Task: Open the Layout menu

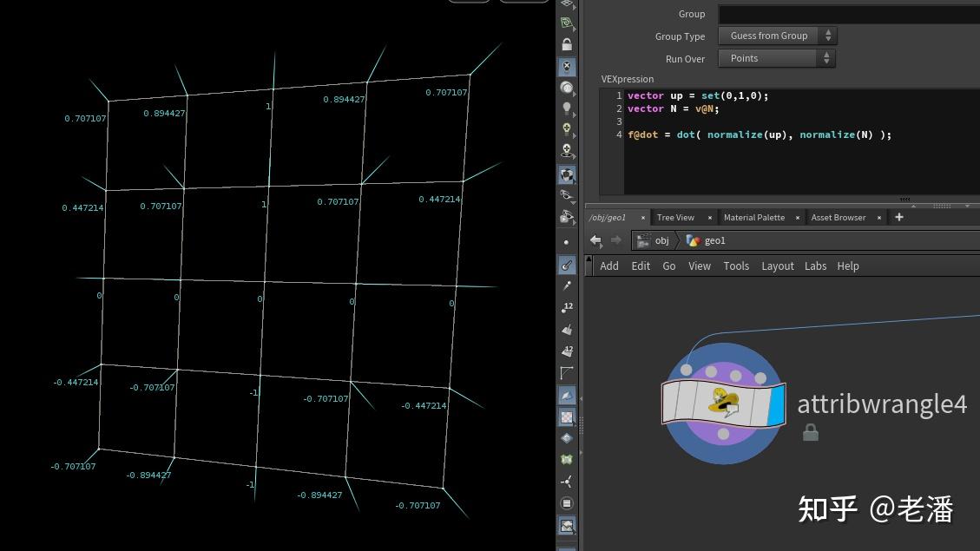Action: click(778, 266)
